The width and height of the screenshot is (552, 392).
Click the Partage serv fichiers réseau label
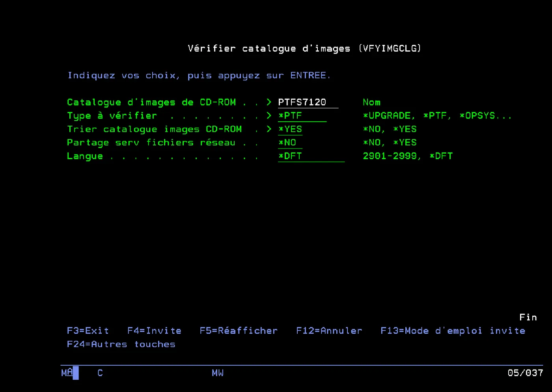tap(151, 143)
